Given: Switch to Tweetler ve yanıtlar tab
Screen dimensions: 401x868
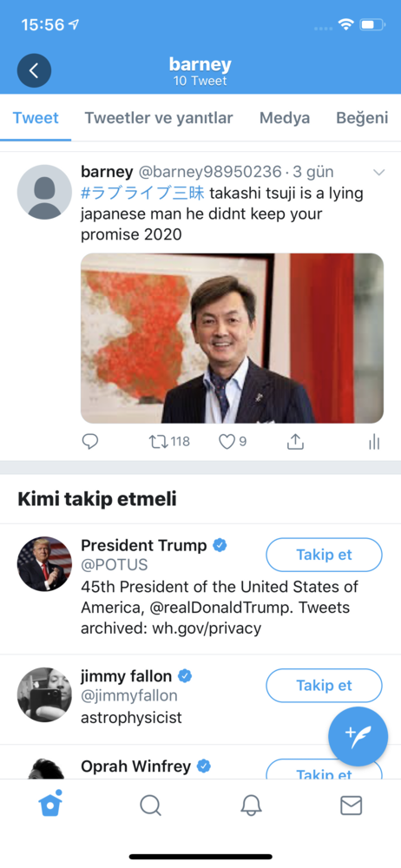Looking at the screenshot, I should click(x=159, y=118).
